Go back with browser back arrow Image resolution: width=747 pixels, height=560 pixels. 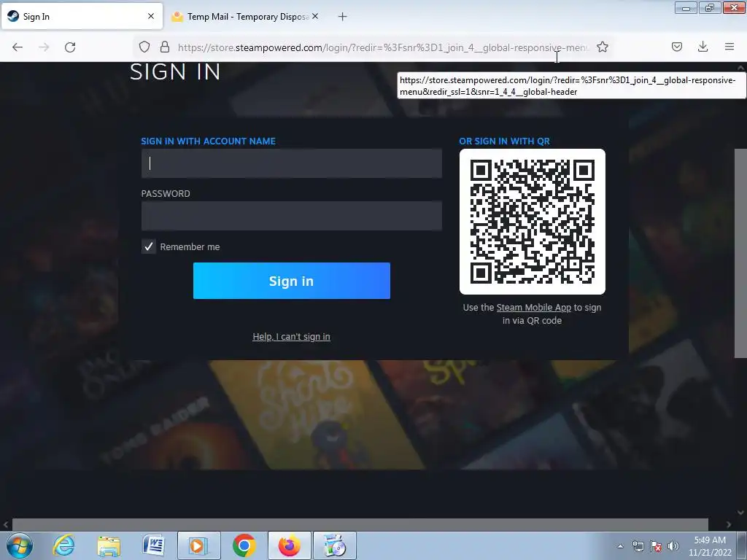pyautogui.click(x=18, y=47)
